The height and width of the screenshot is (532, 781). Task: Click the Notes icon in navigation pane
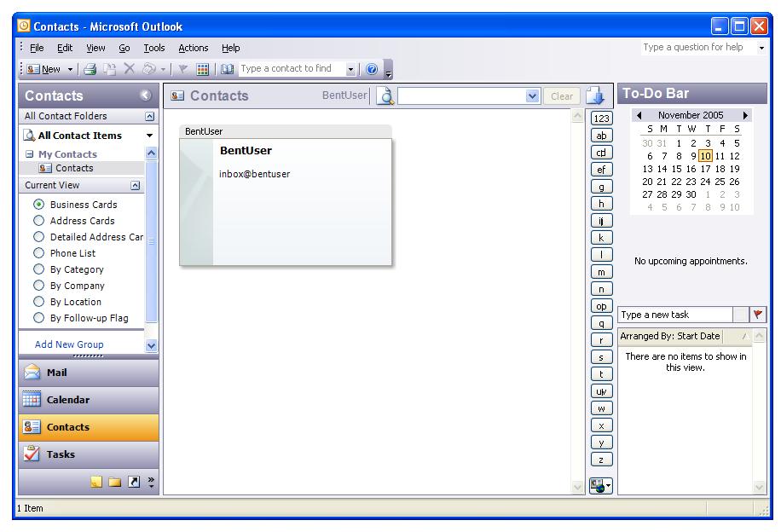click(x=96, y=482)
